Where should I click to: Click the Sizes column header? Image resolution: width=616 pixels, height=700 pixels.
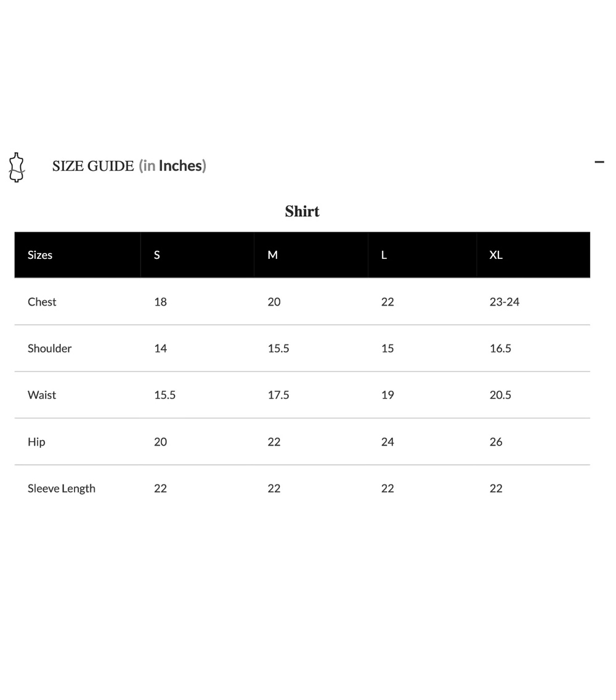point(40,255)
